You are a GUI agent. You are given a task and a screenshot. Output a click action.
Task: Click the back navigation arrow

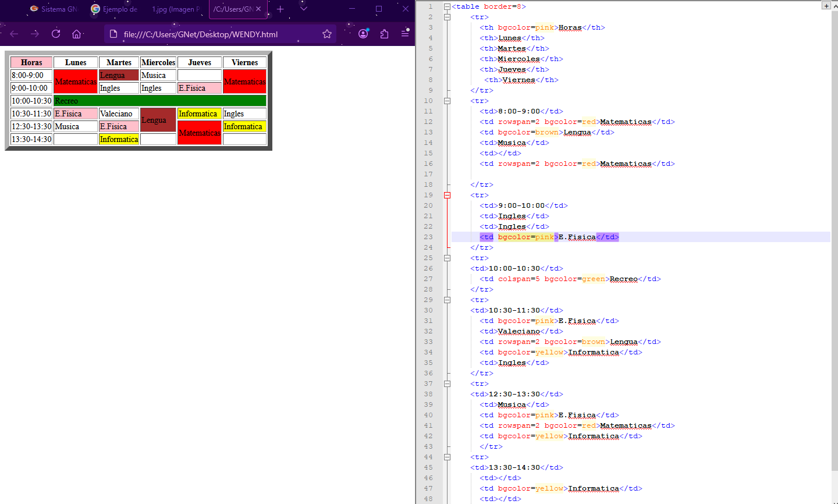[14, 34]
